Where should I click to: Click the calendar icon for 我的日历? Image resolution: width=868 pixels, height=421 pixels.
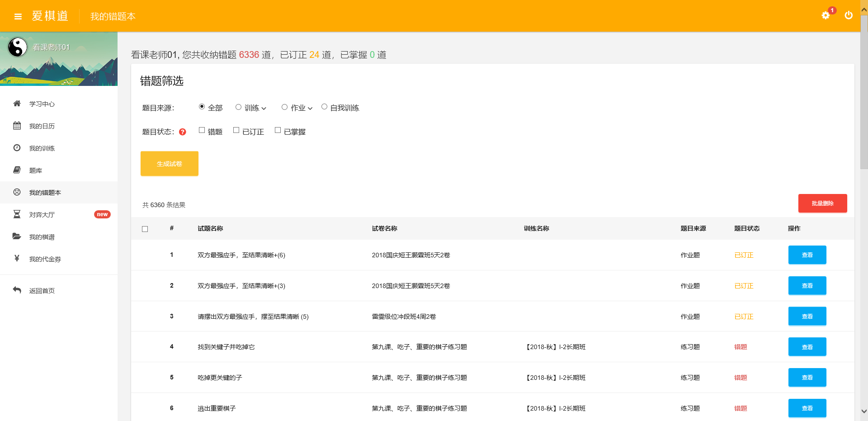pyautogui.click(x=17, y=126)
